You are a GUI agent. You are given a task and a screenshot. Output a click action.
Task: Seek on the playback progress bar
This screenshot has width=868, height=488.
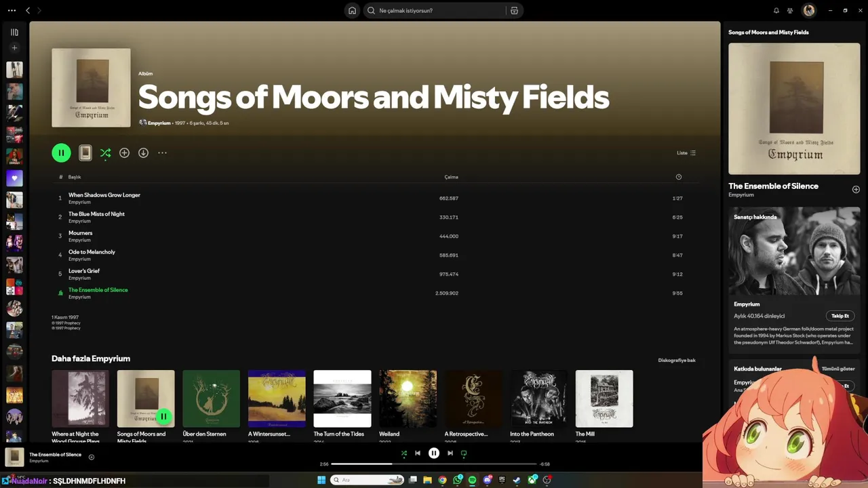(x=434, y=464)
